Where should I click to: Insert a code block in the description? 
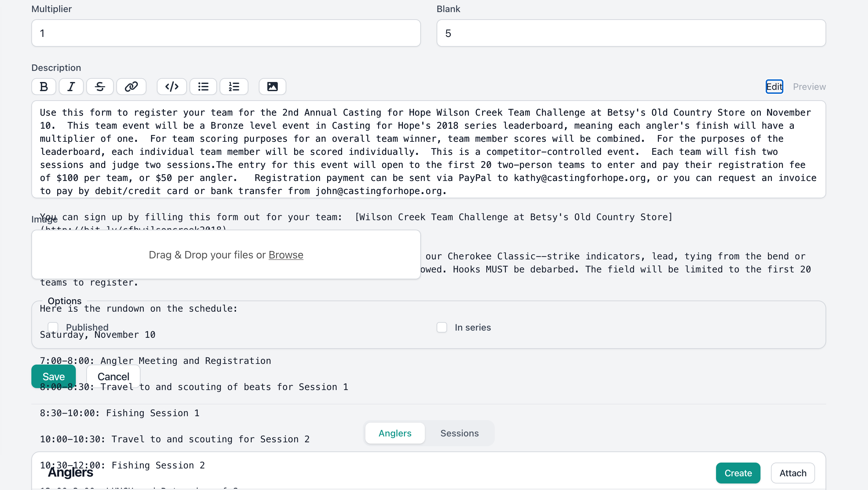(172, 87)
